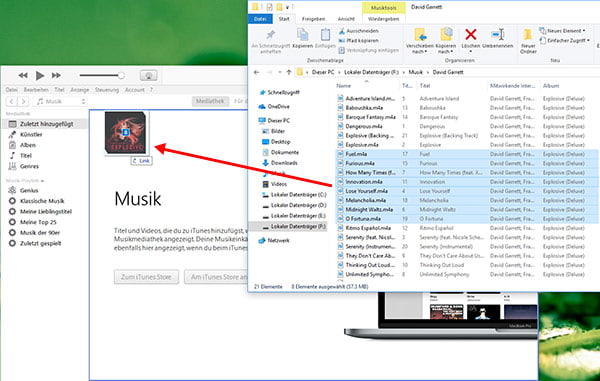Click the Neuer Ordner icon
600x381 pixels.
(x=528, y=35)
